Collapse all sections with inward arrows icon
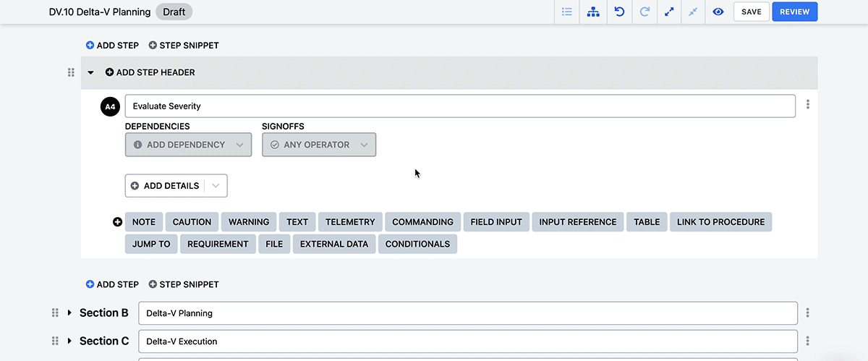 tap(693, 12)
